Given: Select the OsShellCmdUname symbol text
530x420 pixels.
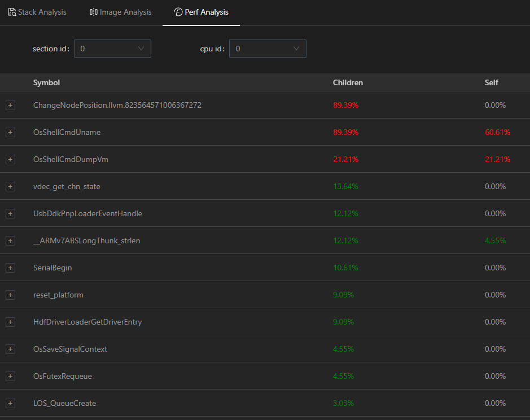Looking at the screenshot, I should click(x=67, y=132).
